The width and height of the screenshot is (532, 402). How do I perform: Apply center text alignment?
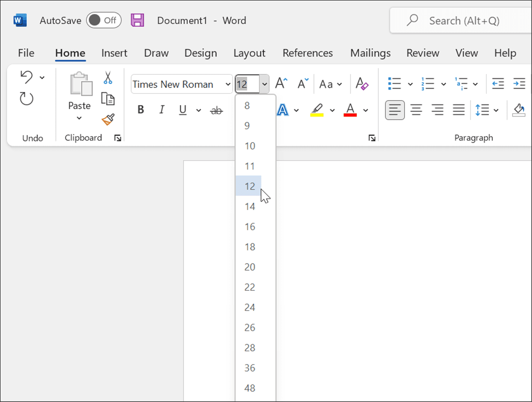(x=416, y=110)
